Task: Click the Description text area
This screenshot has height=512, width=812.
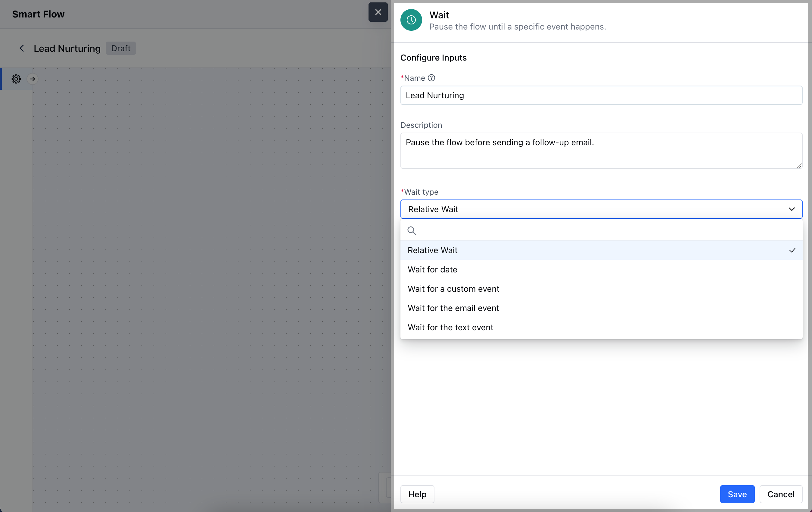Action: 601,151
